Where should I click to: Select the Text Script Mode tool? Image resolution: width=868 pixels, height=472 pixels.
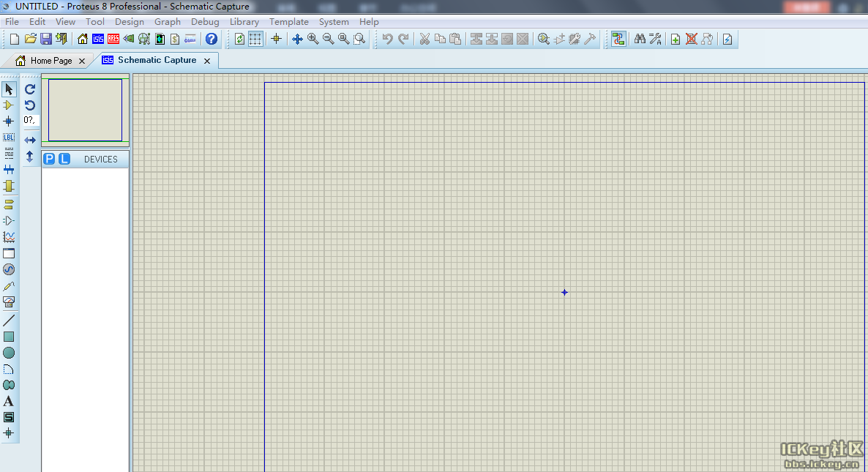point(9,153)
